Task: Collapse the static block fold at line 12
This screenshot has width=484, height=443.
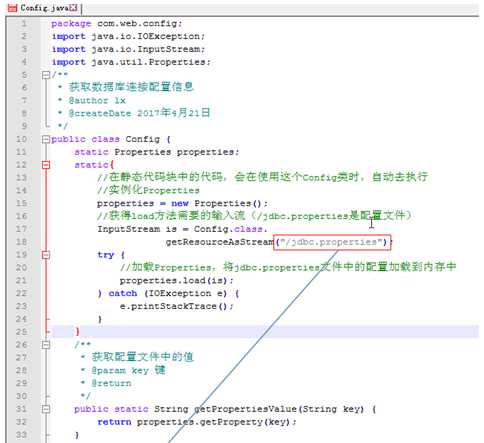Action: point(46,165)
